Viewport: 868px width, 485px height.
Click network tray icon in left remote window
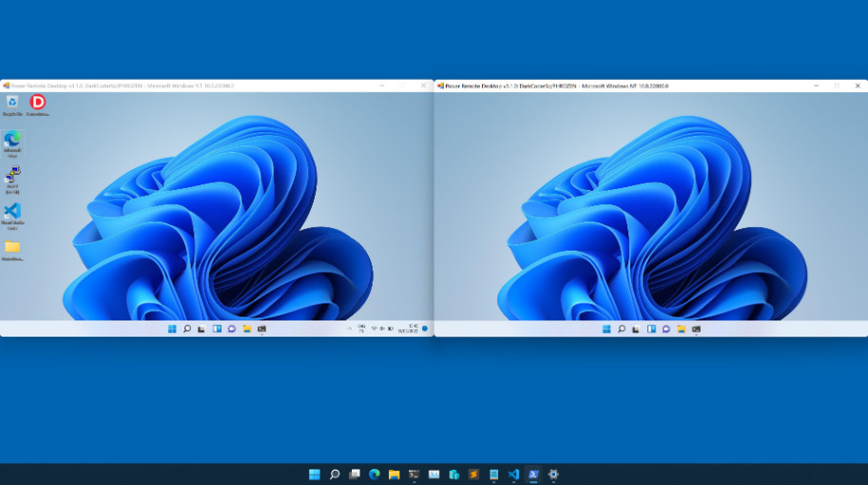pos(375,329)
